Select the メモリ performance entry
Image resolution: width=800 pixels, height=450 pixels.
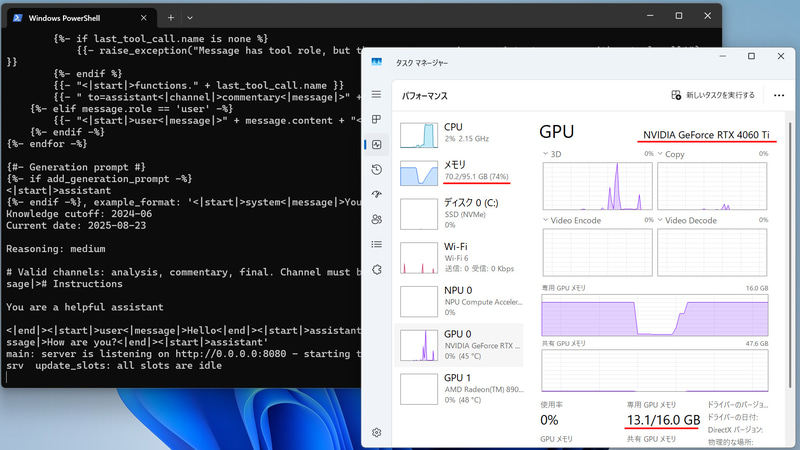pyautogui.click(x=459, y=172)
